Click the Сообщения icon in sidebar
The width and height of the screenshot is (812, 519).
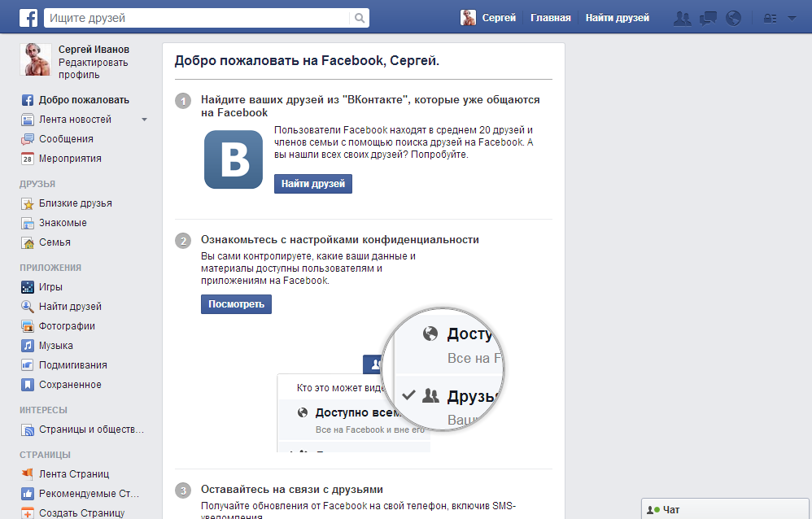[x=28, y=139]
